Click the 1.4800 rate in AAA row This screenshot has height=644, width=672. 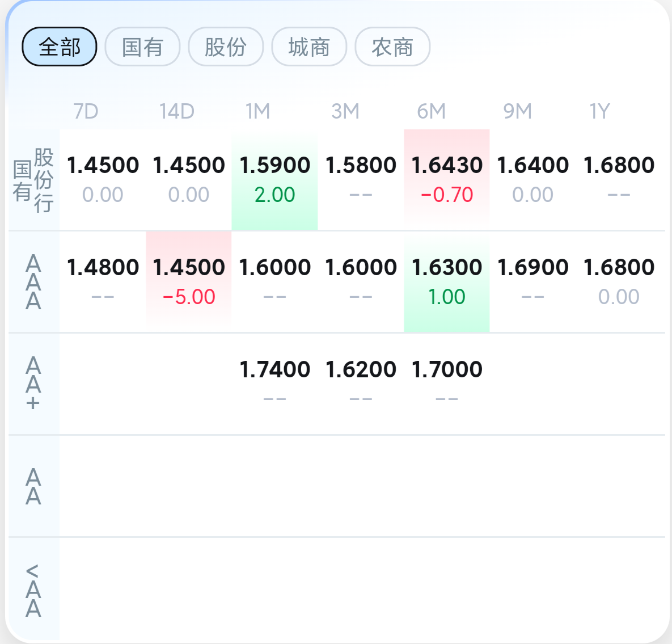[x=103, y=268]
